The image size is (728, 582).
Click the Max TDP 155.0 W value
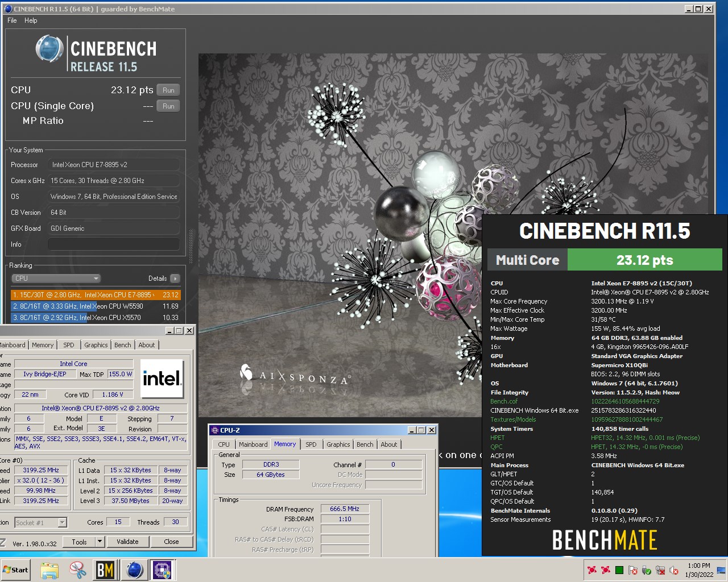121,374
